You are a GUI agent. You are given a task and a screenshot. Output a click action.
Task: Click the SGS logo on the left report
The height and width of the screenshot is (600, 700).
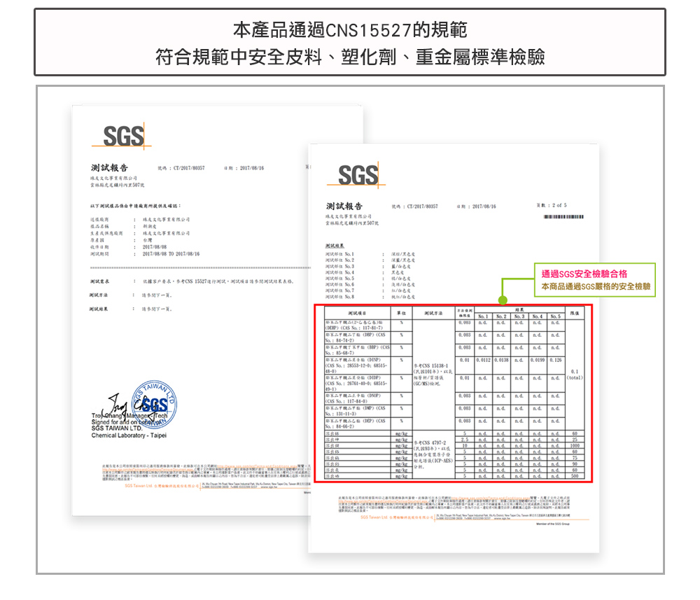(x=122, y=135)
